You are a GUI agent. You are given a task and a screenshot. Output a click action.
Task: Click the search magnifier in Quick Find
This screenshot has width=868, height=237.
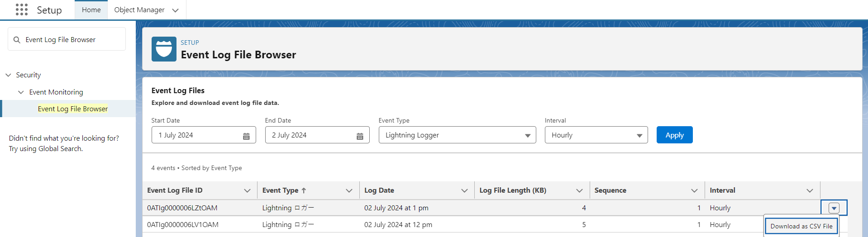click(17, 40)
